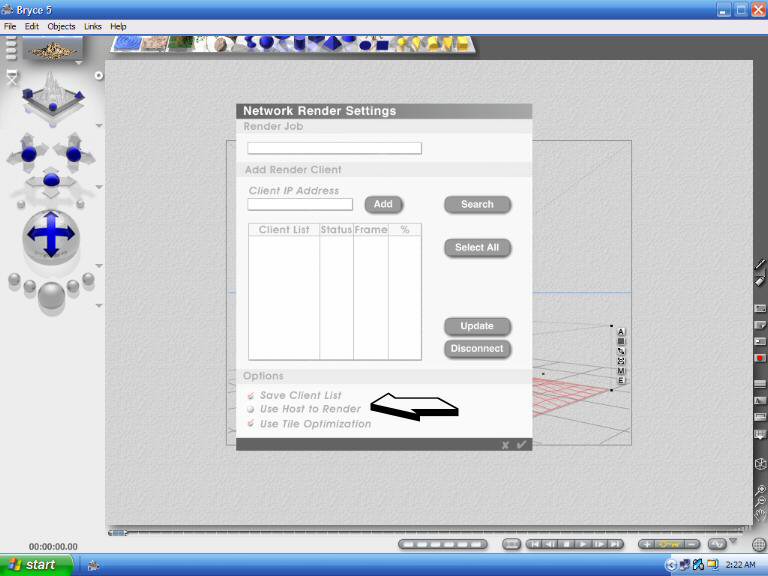The width and height of the screenshot is (768, 576).
Task: Expand the render controls options triangle
Action: pos(99,306)
